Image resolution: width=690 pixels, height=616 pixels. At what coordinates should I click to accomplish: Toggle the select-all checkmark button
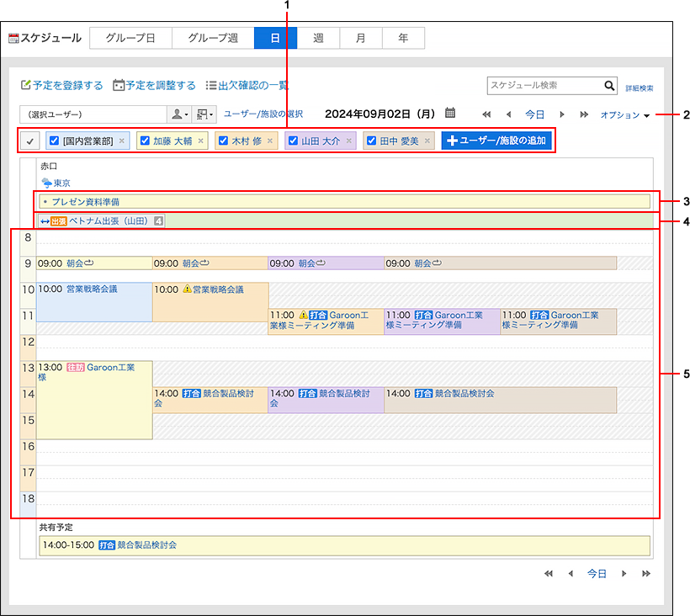pyautogui.click(x=30, y=141)
